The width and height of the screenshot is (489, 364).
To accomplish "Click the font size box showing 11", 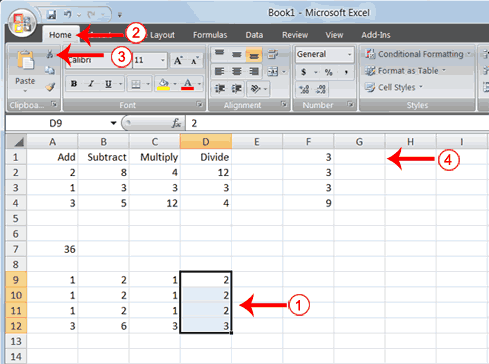I will [x=146, y=60].
